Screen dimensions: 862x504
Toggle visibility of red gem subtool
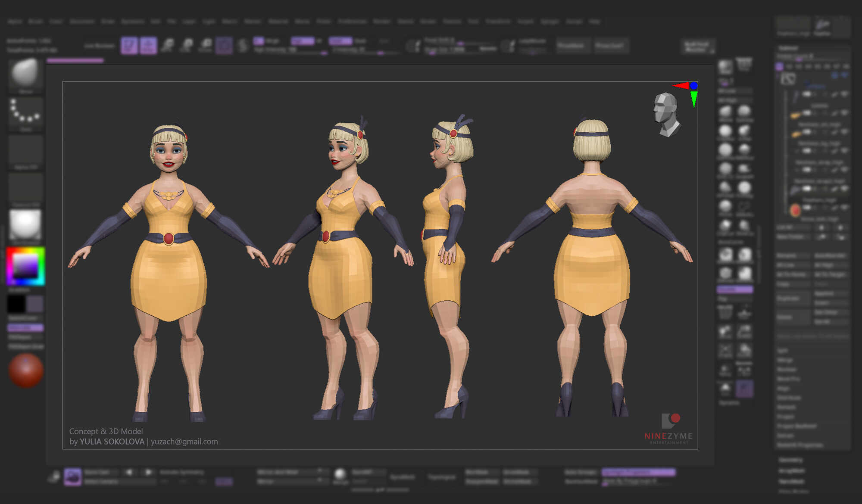[844, 208]
